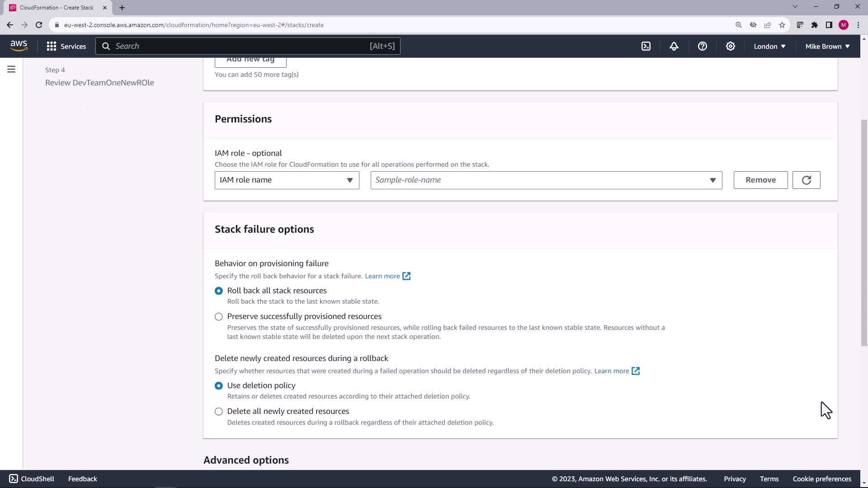868x488 pixels.
Task: Open the settings gear icon
Action: [x=730, y=46]
